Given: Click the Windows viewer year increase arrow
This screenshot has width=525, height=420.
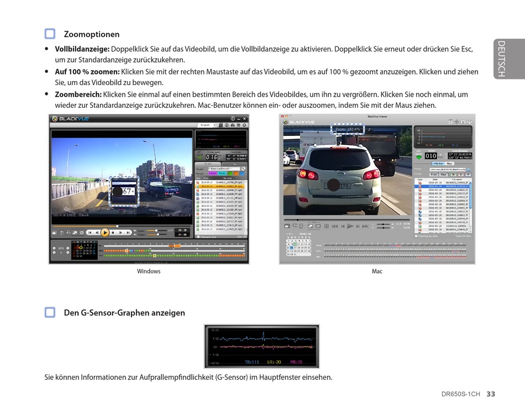Looking at the screenshot, I should click(x=68, y=248).
